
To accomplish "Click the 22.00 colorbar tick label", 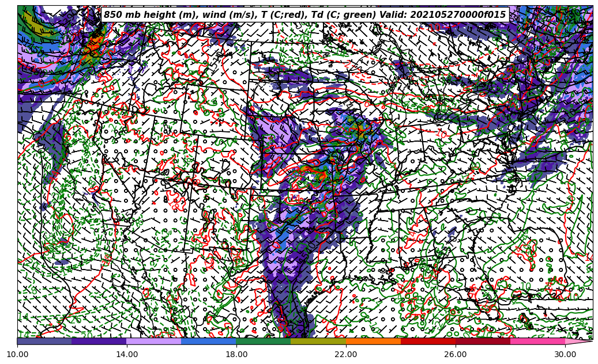I will tap(346, 355).
